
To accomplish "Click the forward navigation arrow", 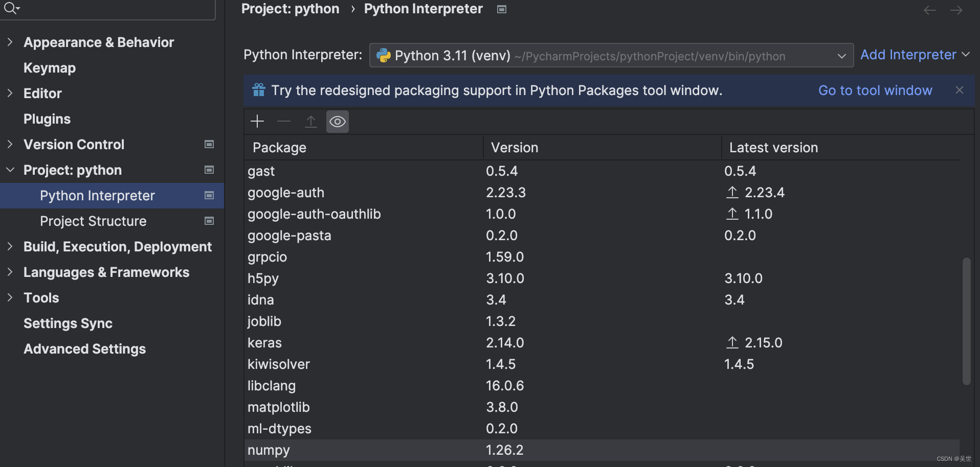I will (x=956, y=10).
